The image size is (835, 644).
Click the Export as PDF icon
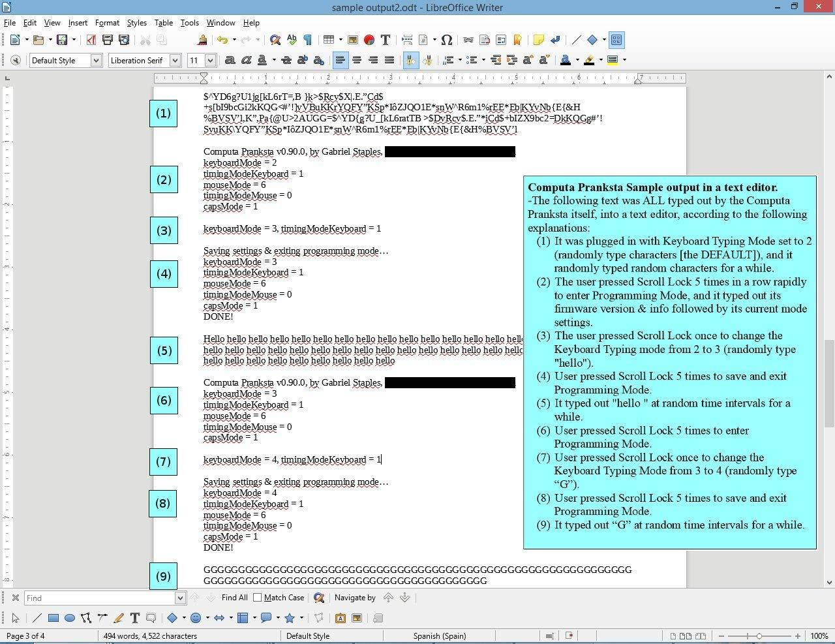[91, 40]
